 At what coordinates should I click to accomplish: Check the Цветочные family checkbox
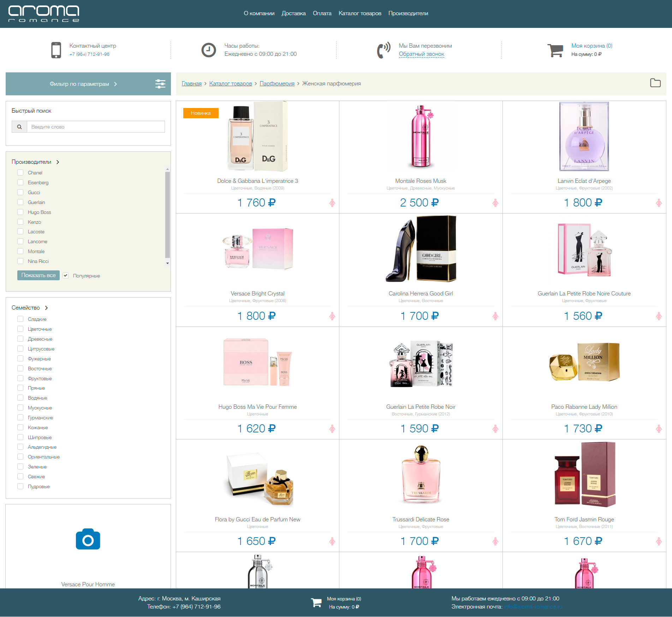tap(20, 329)
